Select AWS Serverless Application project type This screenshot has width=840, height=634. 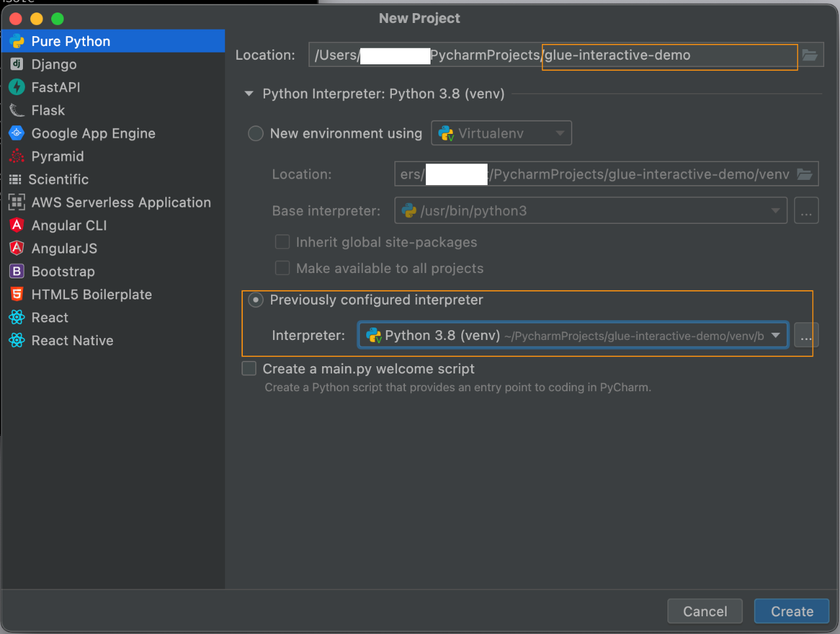click(113, 202)
